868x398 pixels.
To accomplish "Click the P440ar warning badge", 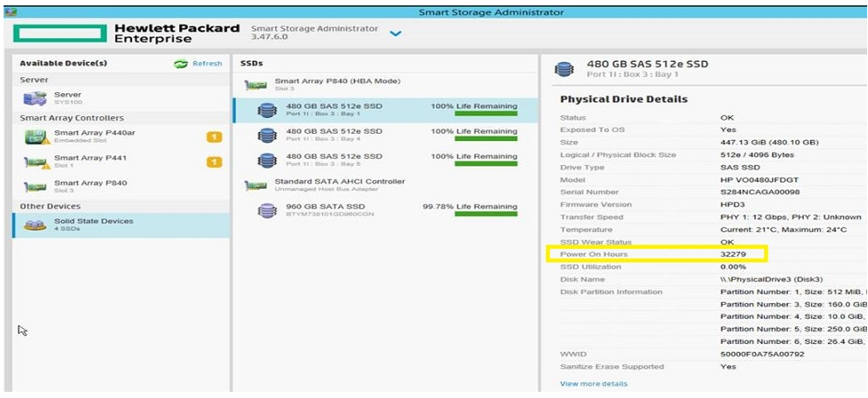I will 214,137.
